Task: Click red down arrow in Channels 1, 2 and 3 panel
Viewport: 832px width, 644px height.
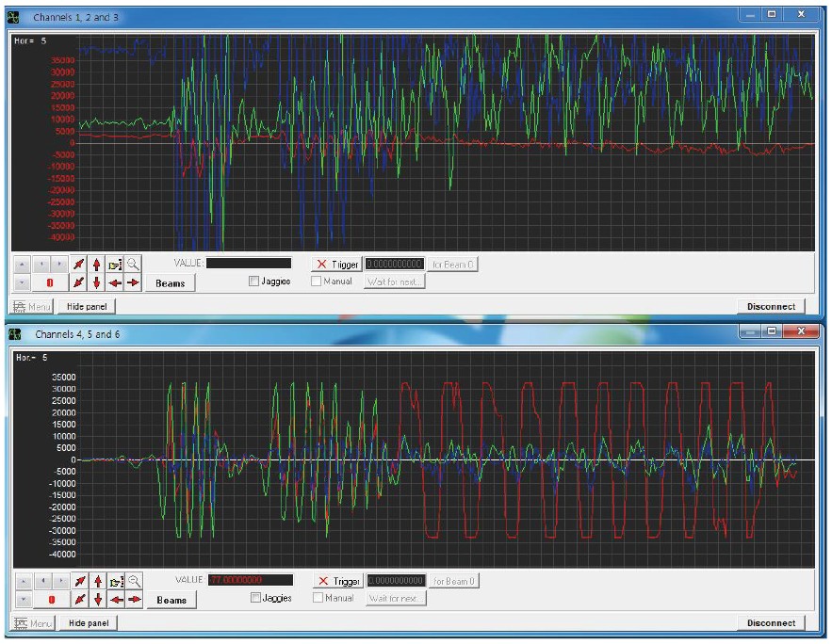Action: 96,282
